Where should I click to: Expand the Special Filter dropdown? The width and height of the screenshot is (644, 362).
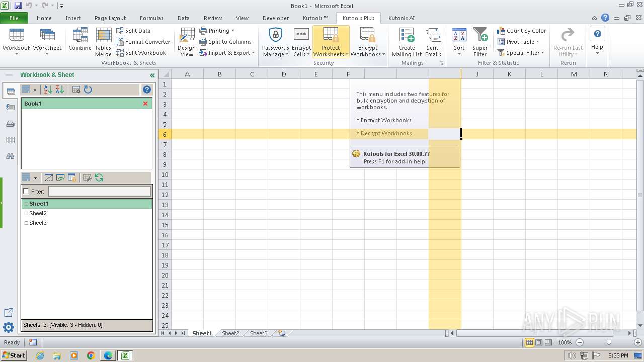pos(521,53)
